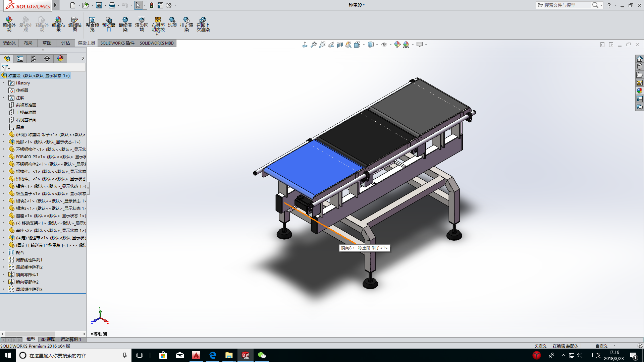Switch to the ConfigurationManager tab
The image size is (644, 362).
tap(34, 58)
